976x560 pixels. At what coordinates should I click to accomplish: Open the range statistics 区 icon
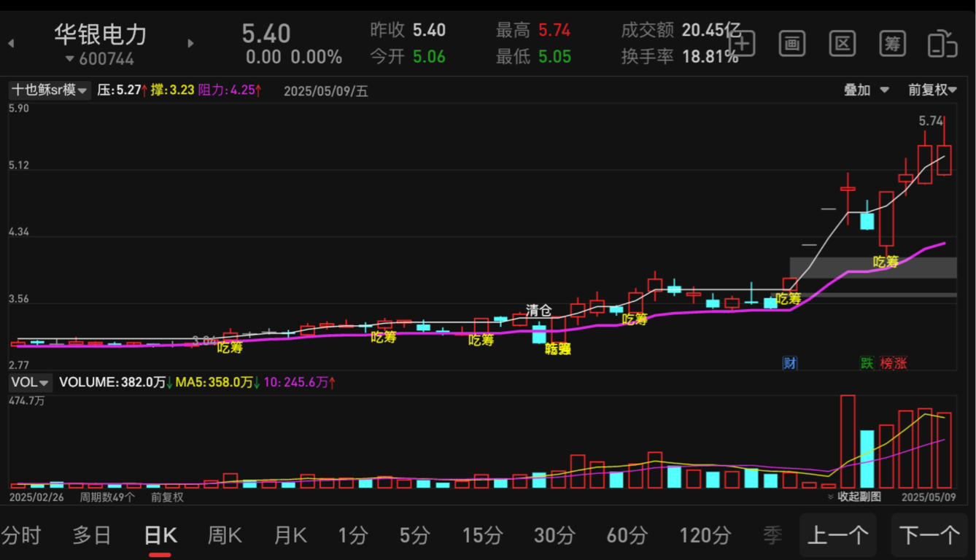pos(843,44)
